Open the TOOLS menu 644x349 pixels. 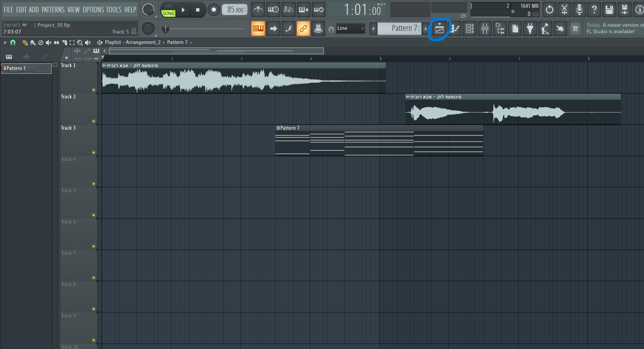tap(114, 10)
